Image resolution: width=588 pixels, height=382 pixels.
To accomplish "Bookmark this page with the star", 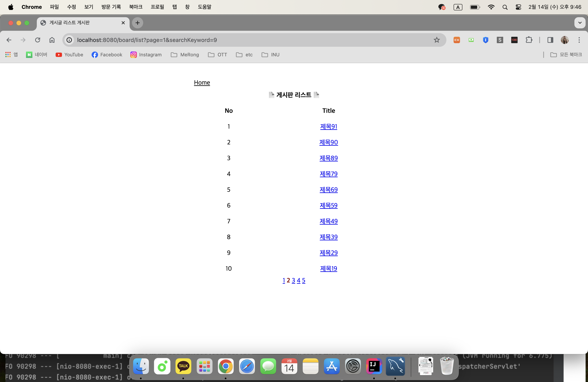I will pyautogui.click(x=437, y=40).
